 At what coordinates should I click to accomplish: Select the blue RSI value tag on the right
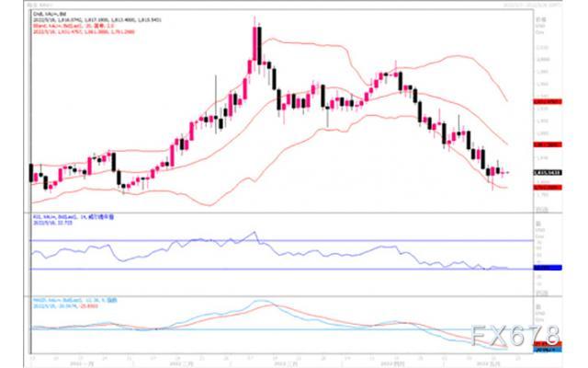tap(548, 268)
